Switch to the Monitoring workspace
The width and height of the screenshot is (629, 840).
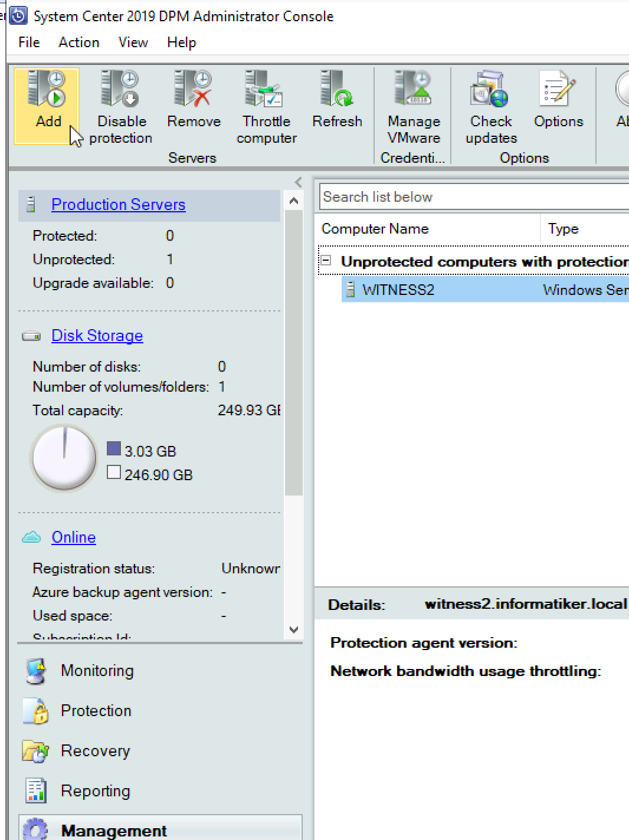(x=97, y=671)
